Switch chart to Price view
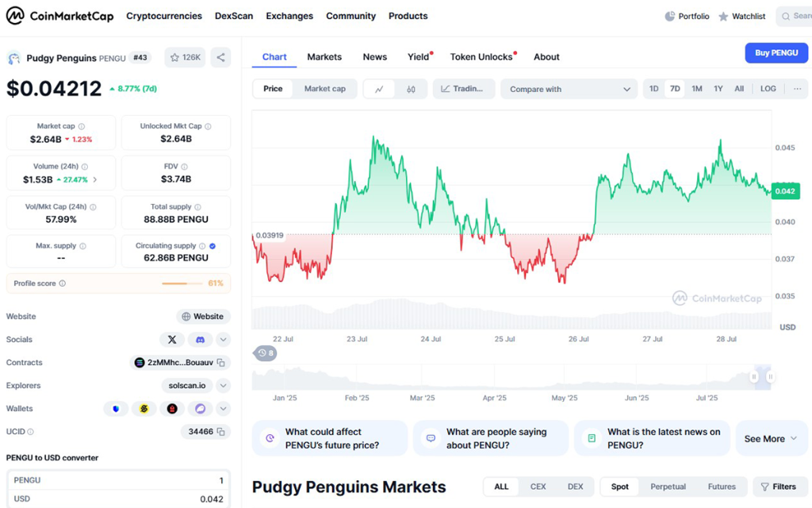Image resolution: width=812 pixels, height=508 pixels. 273,89
